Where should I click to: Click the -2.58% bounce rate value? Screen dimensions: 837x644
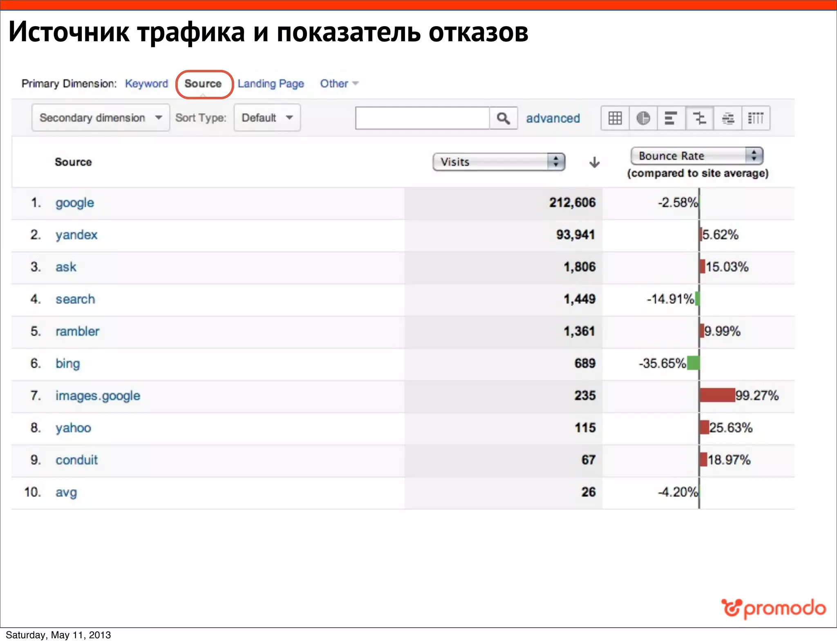(678, 203)
